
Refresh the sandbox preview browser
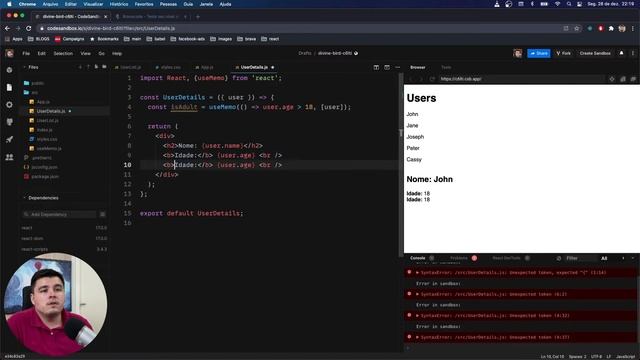click(432, 79)
